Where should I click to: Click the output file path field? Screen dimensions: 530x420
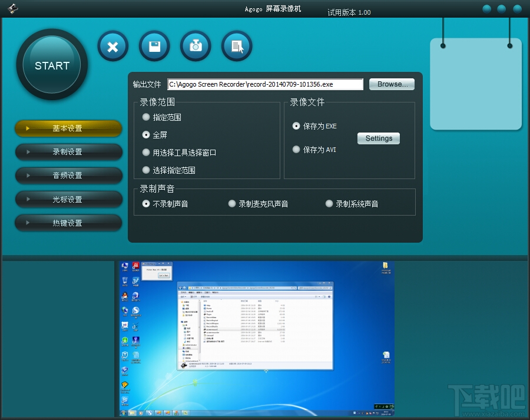click(266, 84)
